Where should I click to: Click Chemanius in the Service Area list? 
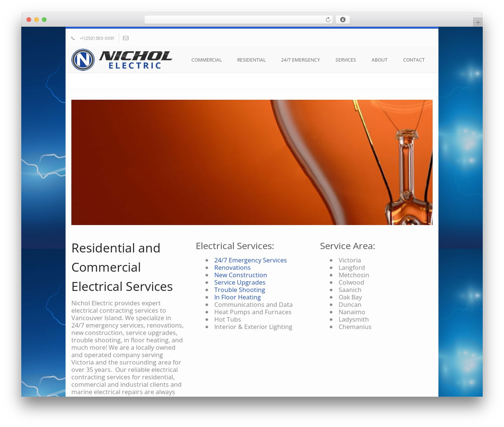pos(355,327)
